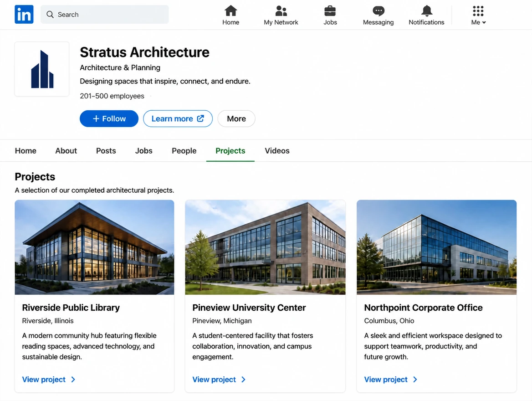Go to Home via house icon
The height and width of the screenshot is (401, 532).
(231, 11)
